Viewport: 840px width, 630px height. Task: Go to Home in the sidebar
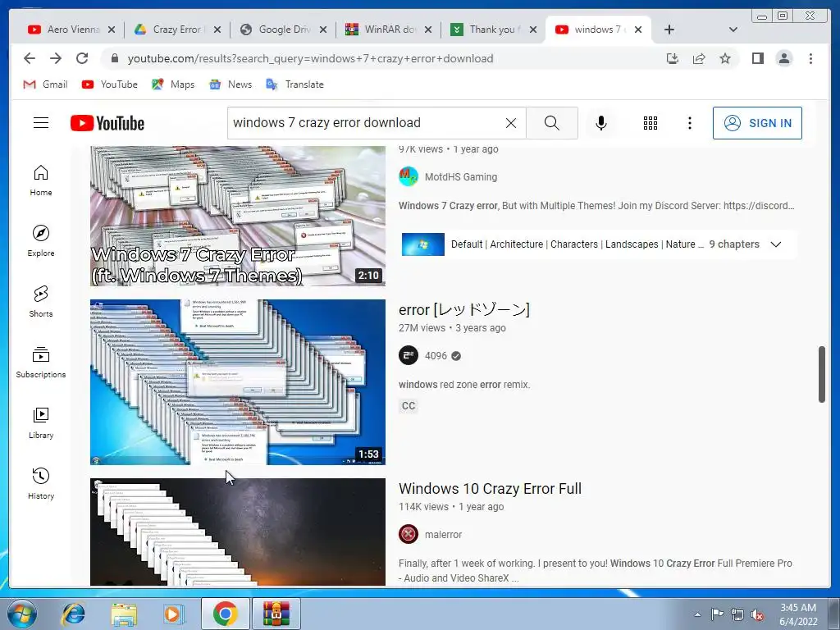point(41,180)
